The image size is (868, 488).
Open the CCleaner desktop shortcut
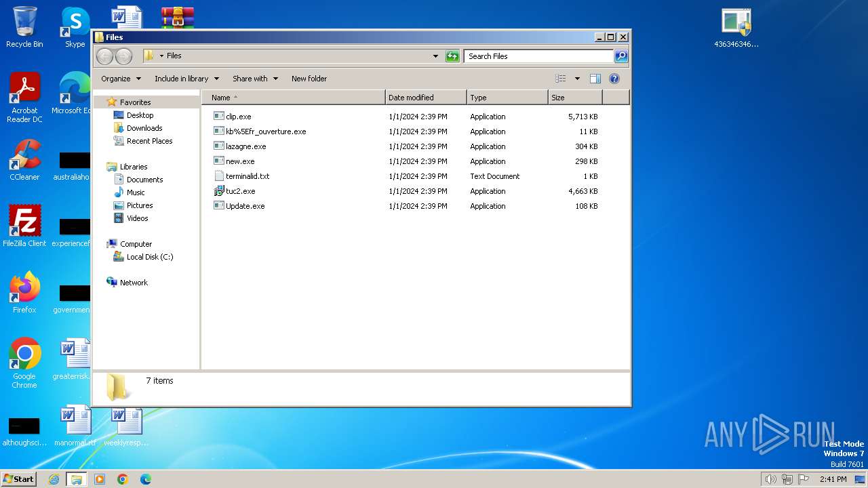pos(24,160)
